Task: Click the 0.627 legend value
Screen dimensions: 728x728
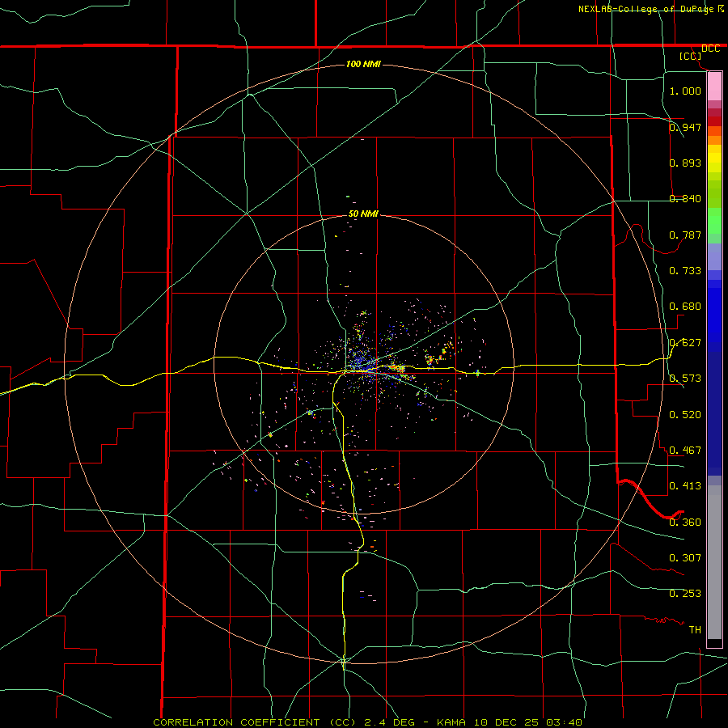Action: click(x=685, y=343)
